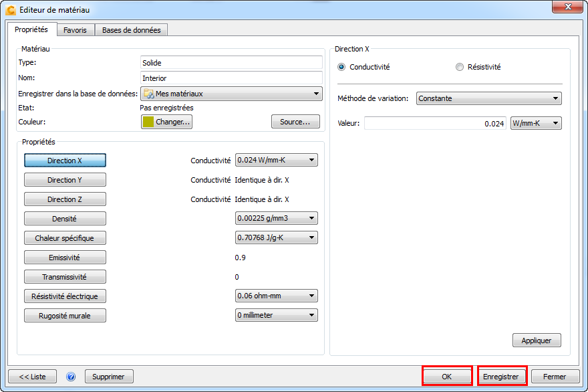Image resolution: width=588 pixels, height=392 pixels.
Task: Click the olive material color swatch
Action: click(x=148, y=122)
